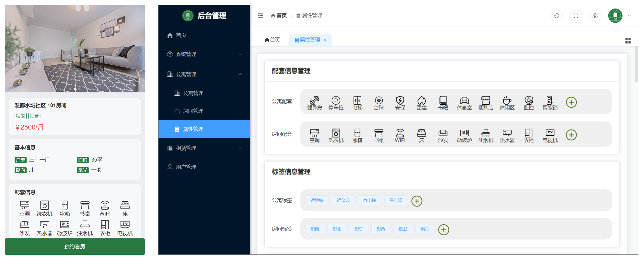Click the grid layout icon beside the tabs
644x260 pixels.
point(628,41)
